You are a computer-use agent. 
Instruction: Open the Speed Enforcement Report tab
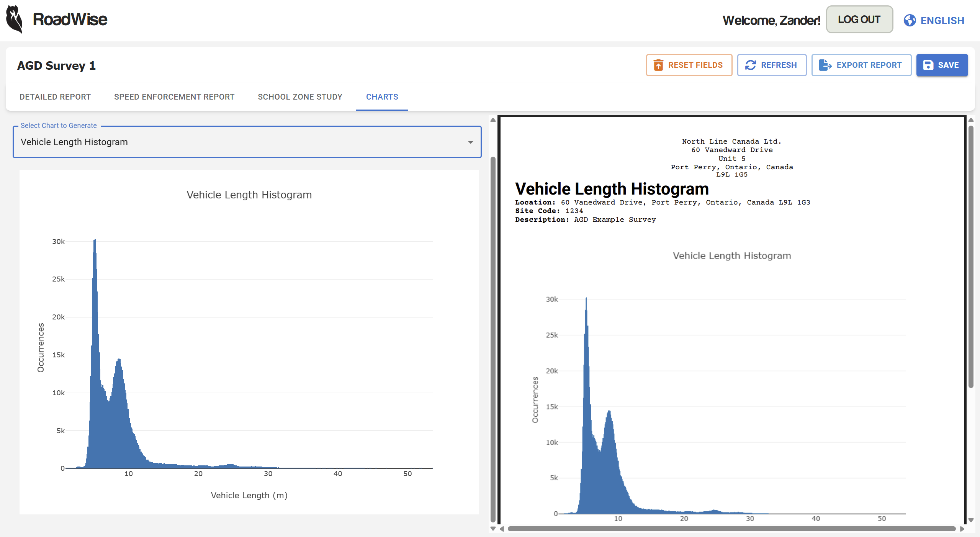(174, 97)
